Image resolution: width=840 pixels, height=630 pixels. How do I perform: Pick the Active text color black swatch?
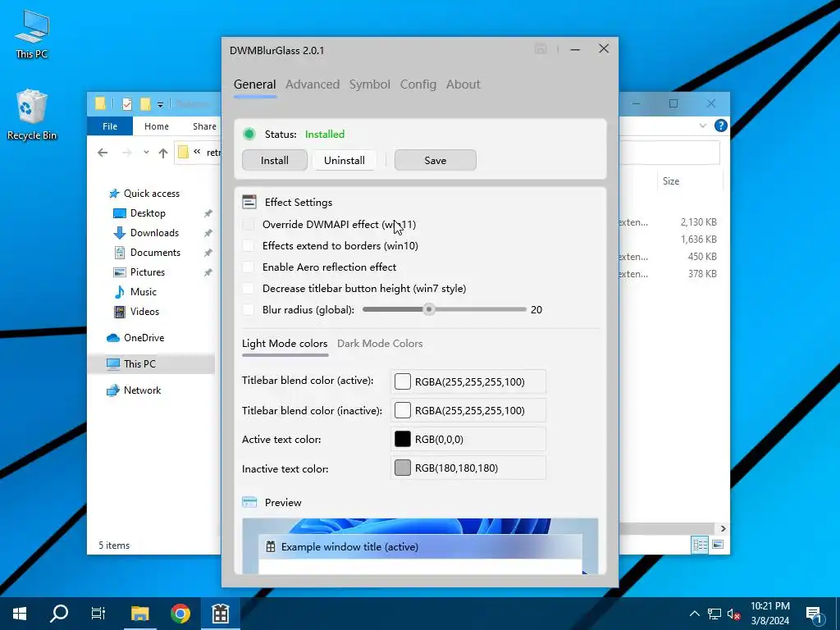click(402, 440)
